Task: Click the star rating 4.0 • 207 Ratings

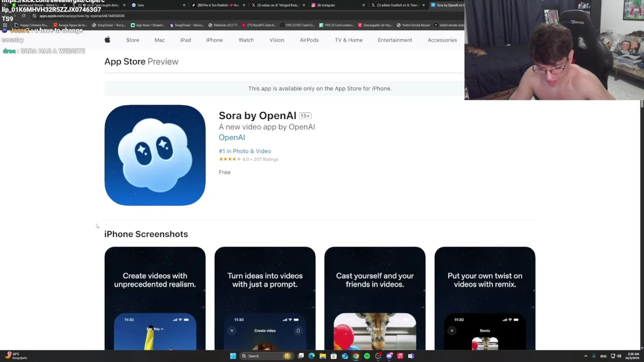Action: [x=249, y=159]
